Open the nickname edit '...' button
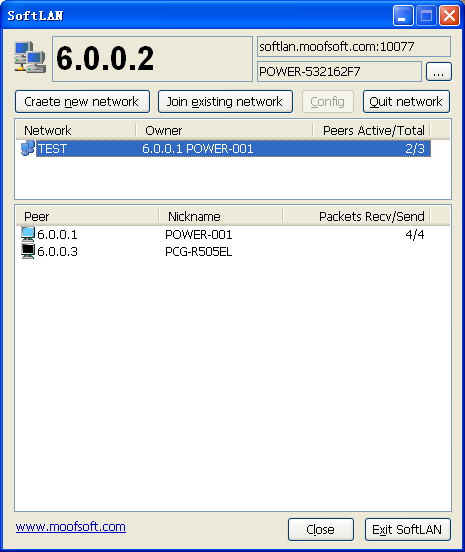The height and width of the screenshot is (552, 465). [439, 72]
